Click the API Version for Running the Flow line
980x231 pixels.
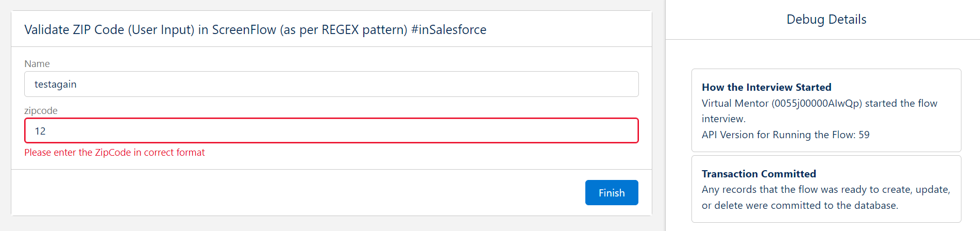pos(785,135)
